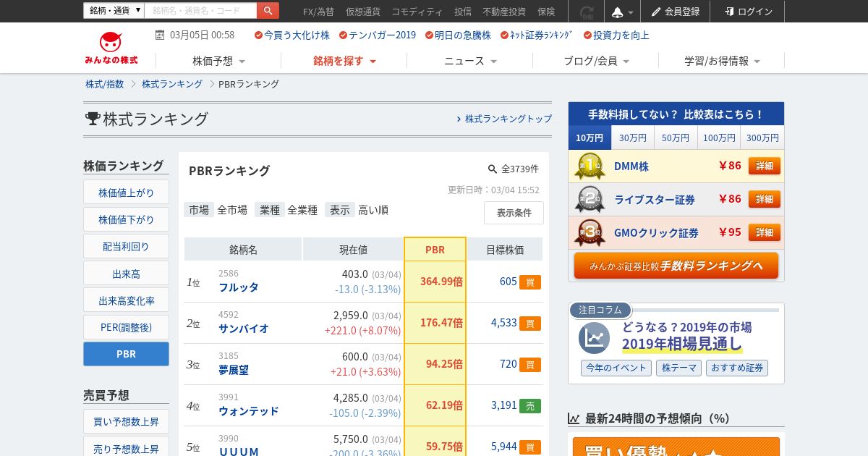Click the first place gold medal icon
The height and width of the screenshot is (456, 868).
click(590, 166)
